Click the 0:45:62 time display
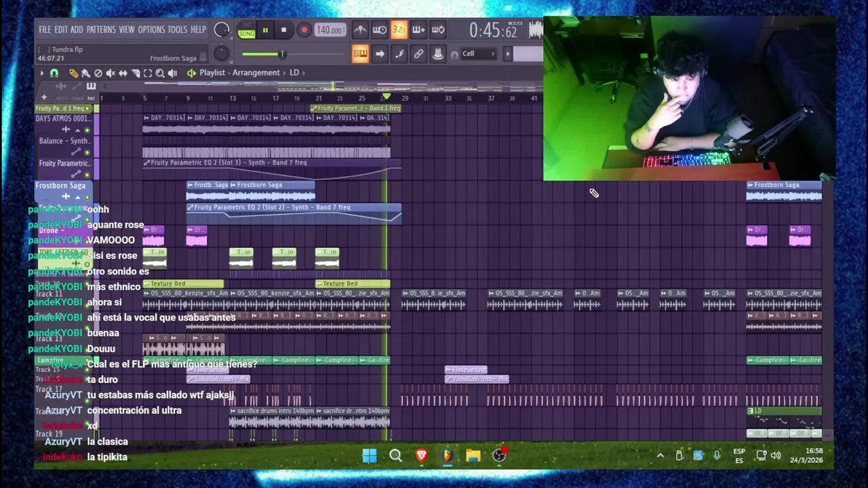This screenshot has width=868, height=488. coord(493,30)
